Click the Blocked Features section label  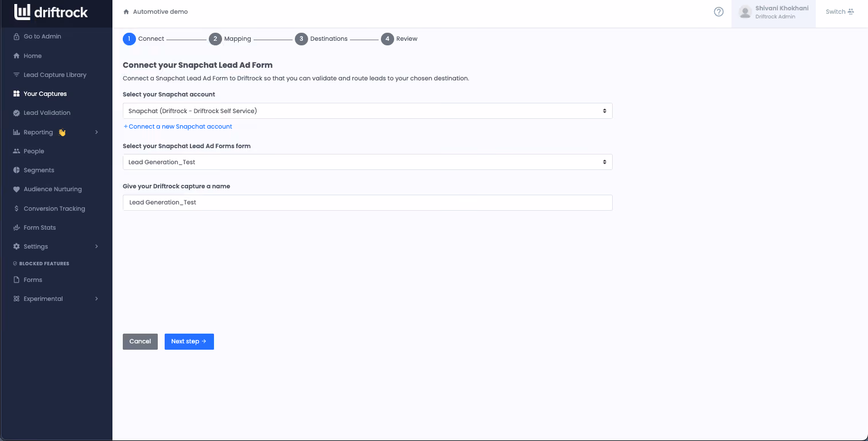click(x=44, y=264)
